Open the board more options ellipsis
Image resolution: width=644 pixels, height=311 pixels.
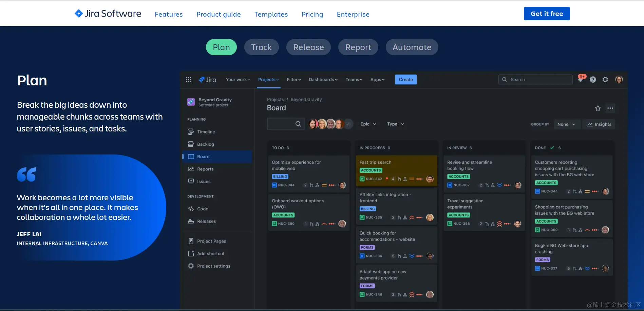pos(610,108)
